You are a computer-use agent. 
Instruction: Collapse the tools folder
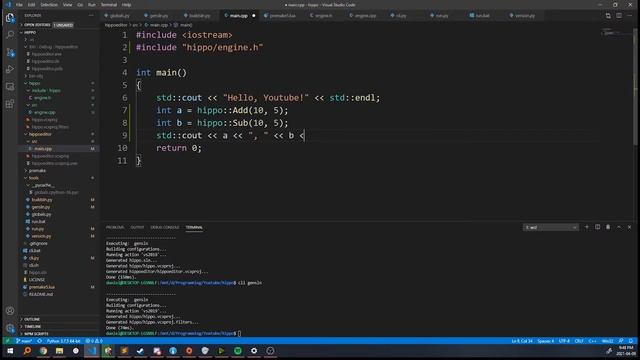[x=34, y=178]
